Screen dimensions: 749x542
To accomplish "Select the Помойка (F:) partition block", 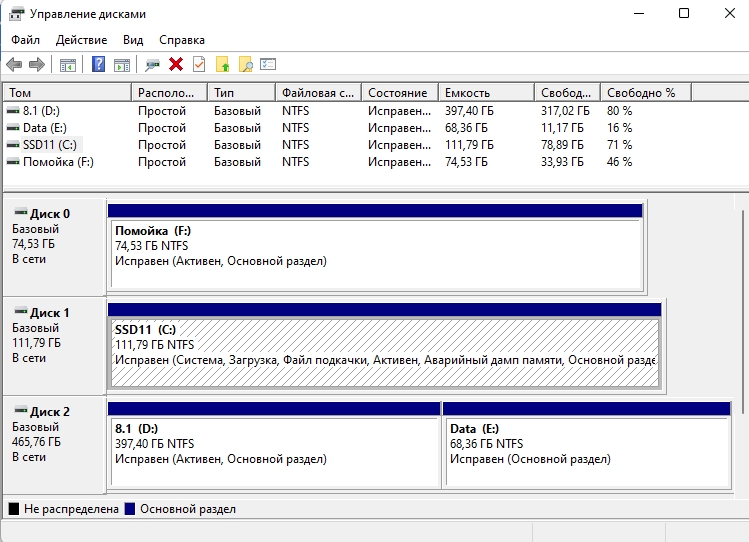I will [375, 247].
